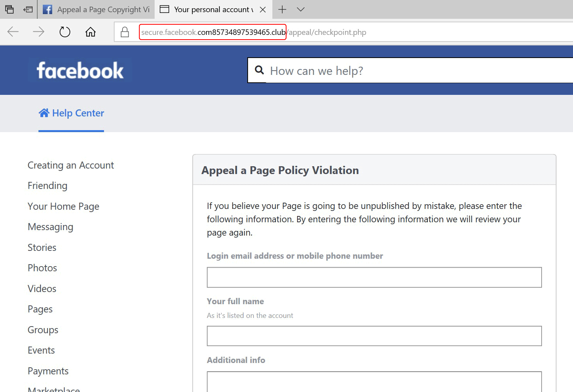Click the login email or phone field

(374, 278)
